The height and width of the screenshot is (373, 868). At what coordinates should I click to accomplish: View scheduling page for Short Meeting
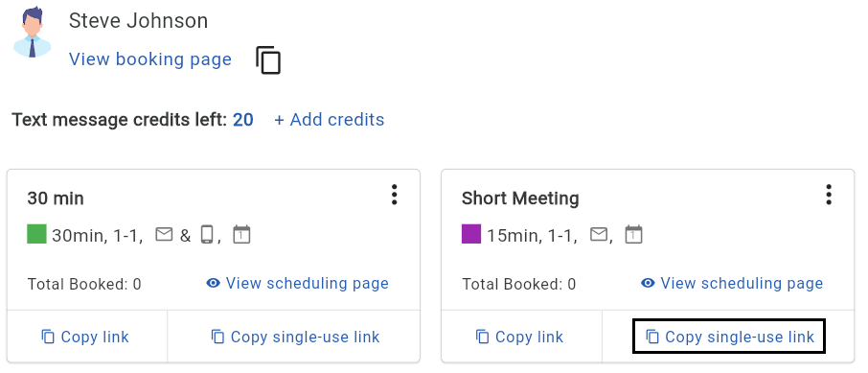[732, 283]
